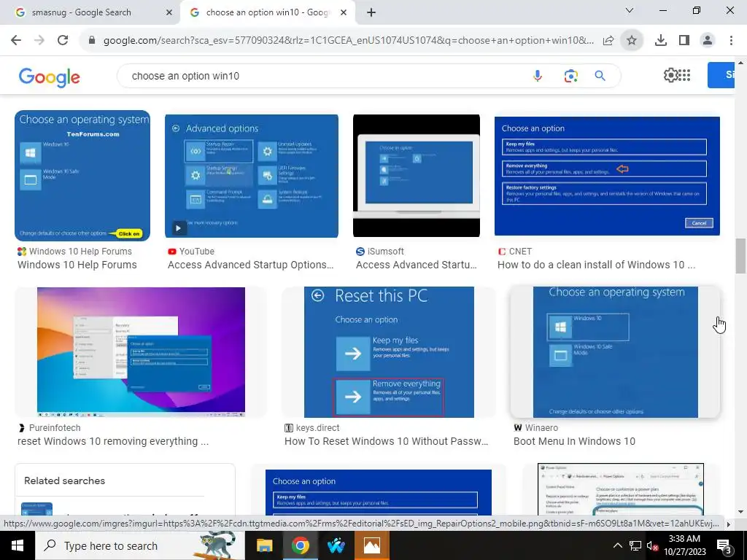The width and height of the screenshot is (747, 560).
Task: Click the page vertical scrollbar thumb
Action: coord(741,257)
